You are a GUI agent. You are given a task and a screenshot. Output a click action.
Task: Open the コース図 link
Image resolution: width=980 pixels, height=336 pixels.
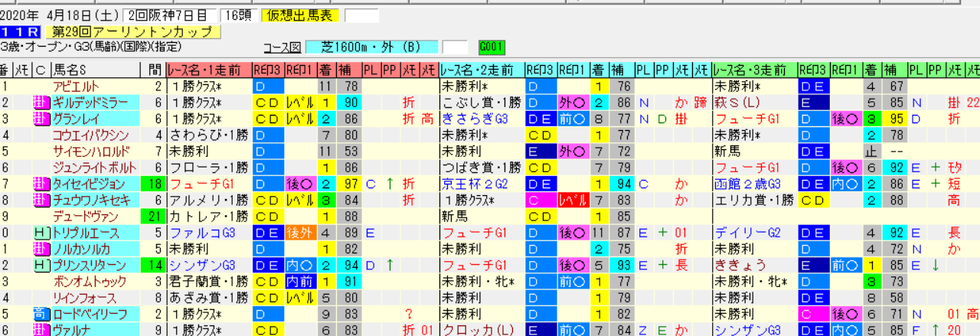point(283,47)
